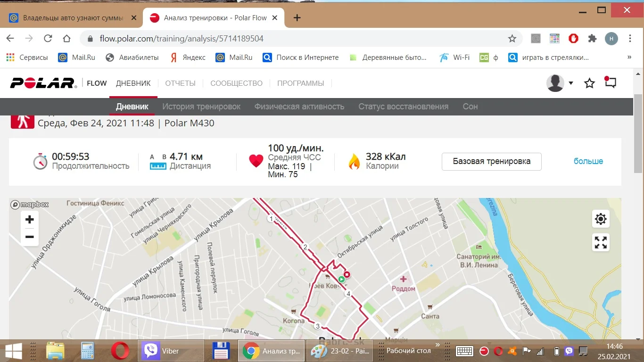The height and width of the screenshot is (362, 644).
Task: Open the Chrome profile avatar H
Action: pos(611,39)
